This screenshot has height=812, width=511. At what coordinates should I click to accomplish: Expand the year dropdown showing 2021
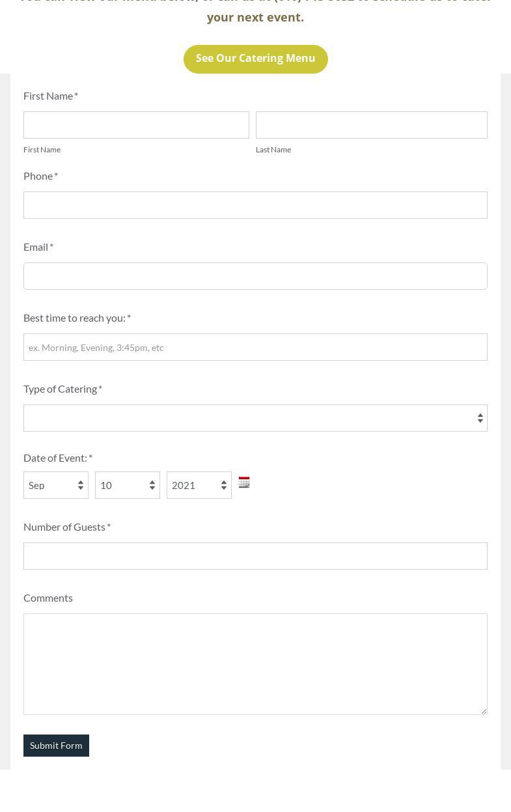199,485
